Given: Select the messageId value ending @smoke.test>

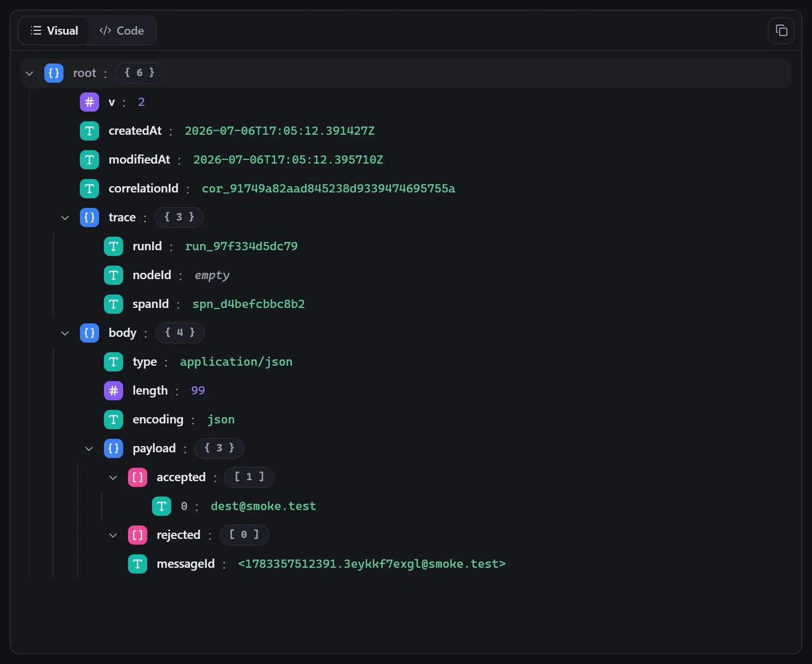Looking at the screenshot, I should [372, 564].
